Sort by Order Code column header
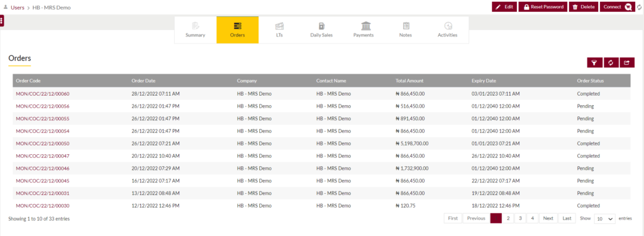The image size is (644, 236). [28, 81]
